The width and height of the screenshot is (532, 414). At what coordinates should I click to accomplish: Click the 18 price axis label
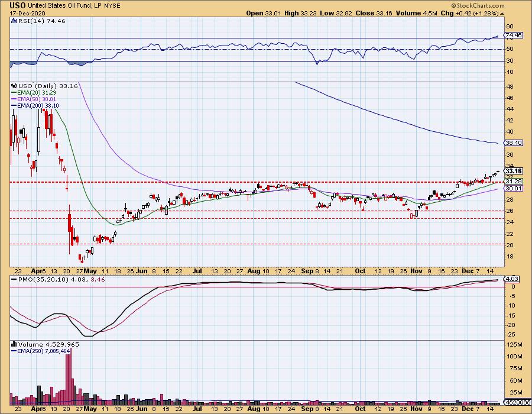(x=510, y=256)
